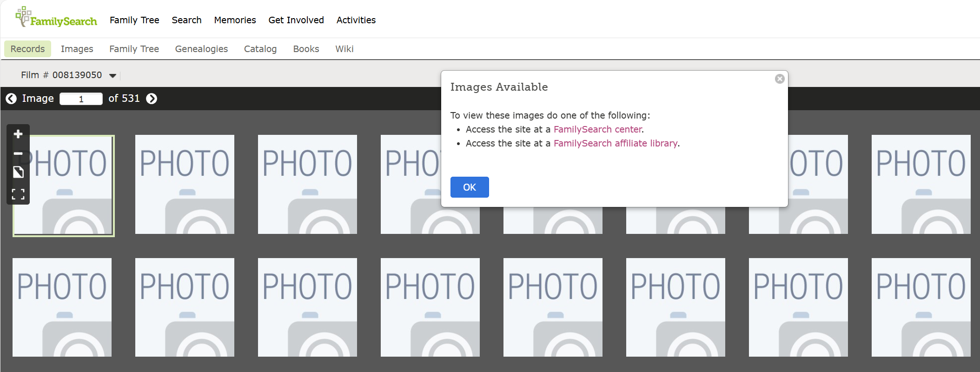Click the invert image colors icon

click(x=18, y=173)
